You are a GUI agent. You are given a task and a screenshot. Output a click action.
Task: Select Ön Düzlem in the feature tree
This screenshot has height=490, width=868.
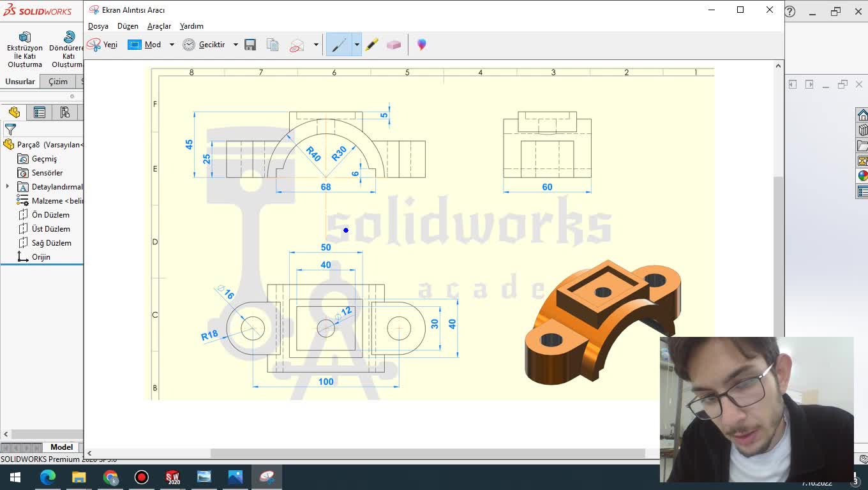[43, 215]
